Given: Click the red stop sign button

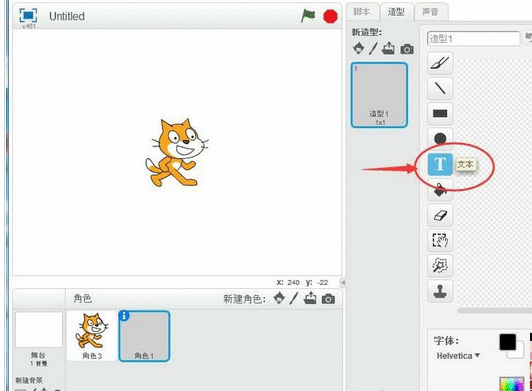Looking at the screenshot, I should pos(330,16).
